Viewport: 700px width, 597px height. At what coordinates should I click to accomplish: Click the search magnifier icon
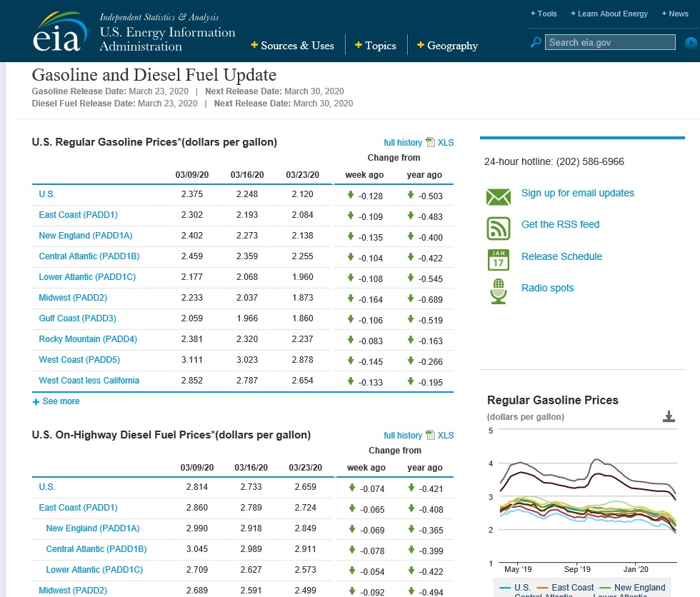[x=535, y=42]
